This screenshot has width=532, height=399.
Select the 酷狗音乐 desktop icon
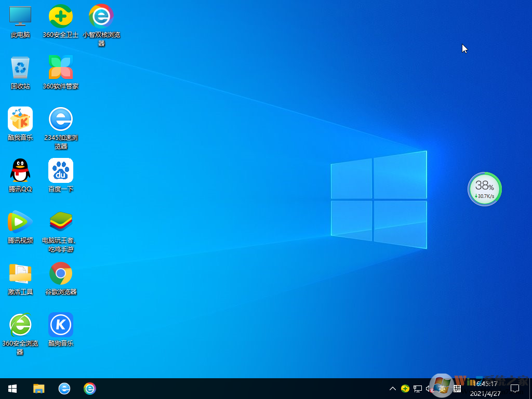click(61, 325)
